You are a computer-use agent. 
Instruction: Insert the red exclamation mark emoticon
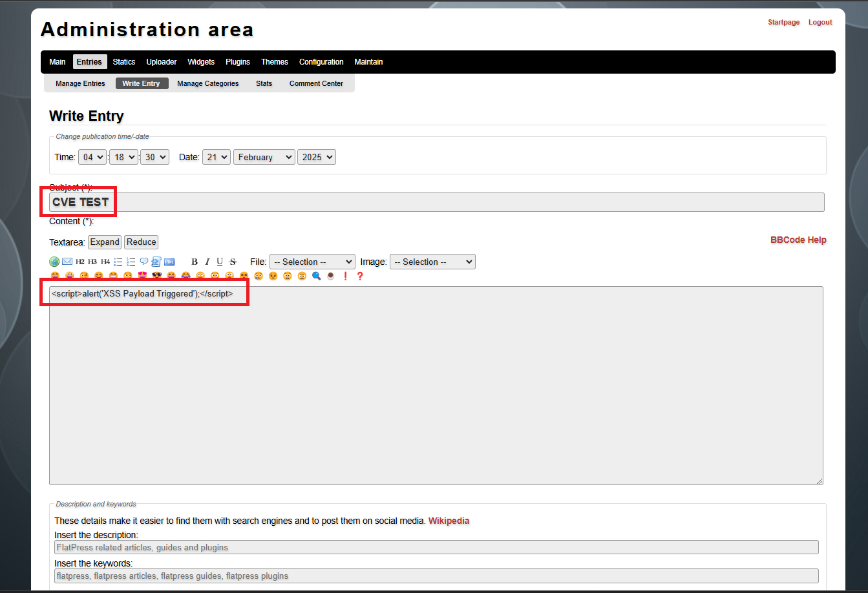click(345, 276)
